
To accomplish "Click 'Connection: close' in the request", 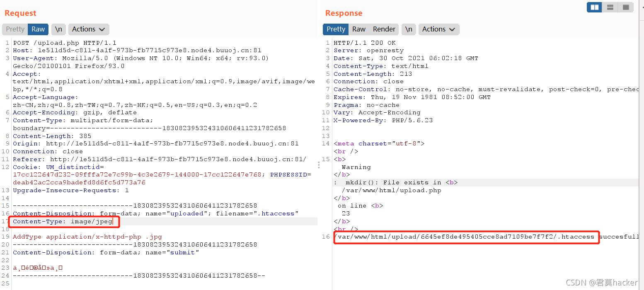I will (48, 152).
